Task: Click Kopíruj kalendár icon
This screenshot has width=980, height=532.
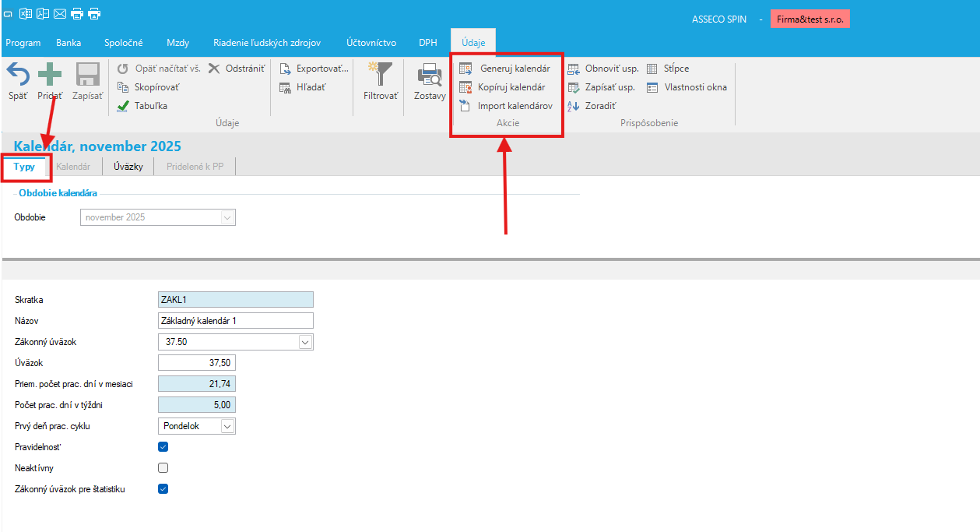Action: click(465, 87)
